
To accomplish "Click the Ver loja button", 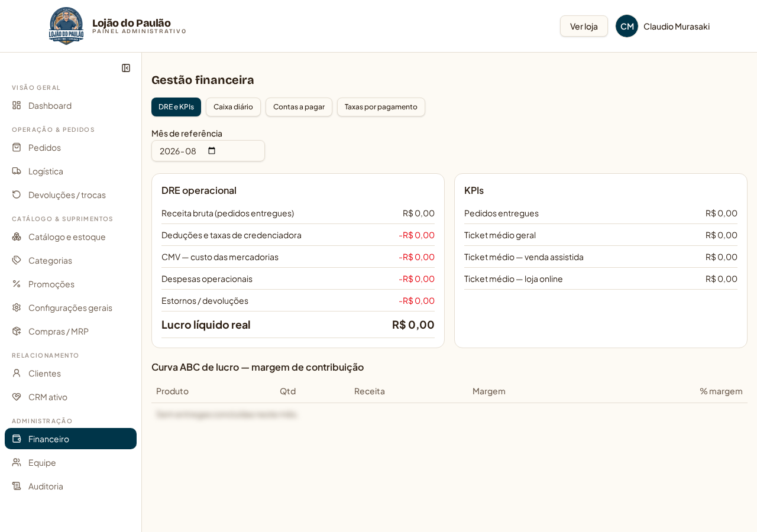I will click(584, 26).
